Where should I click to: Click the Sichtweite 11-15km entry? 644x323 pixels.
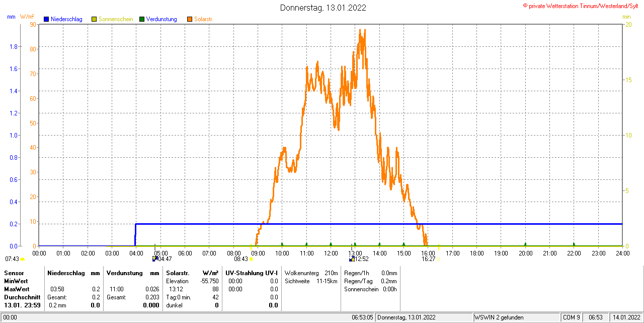pyautogui.click(x=311, y=281)
